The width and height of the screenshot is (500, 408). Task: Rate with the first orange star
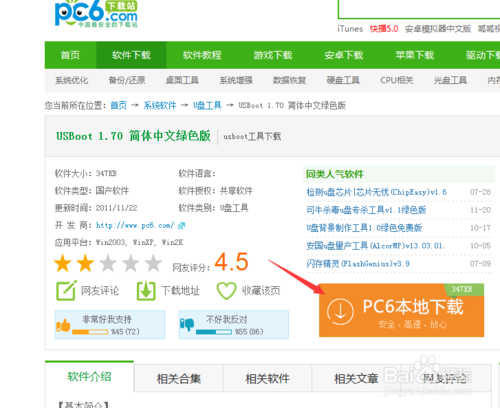63,263
